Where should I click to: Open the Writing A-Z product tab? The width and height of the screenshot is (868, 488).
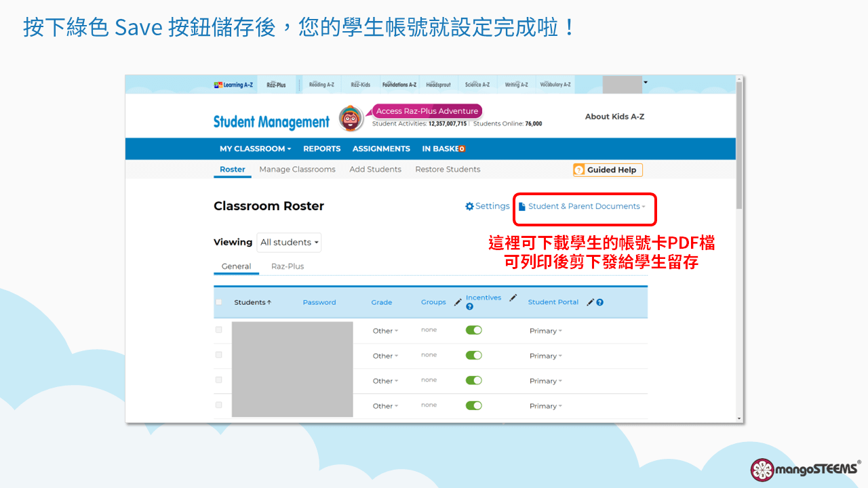click(517, 85)
